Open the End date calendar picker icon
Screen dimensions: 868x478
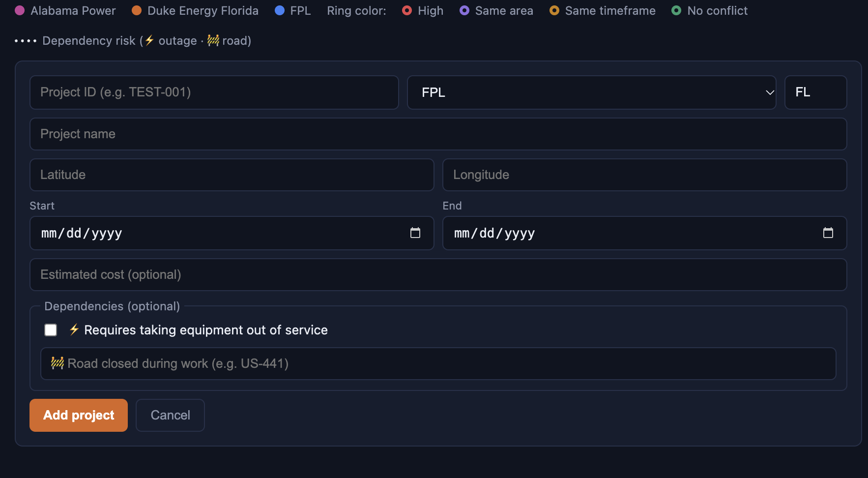828,233
